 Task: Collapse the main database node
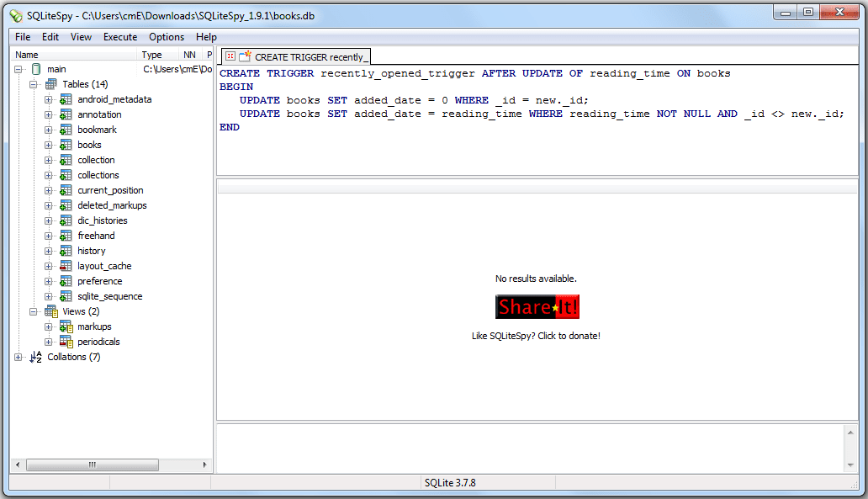point(19,69)
